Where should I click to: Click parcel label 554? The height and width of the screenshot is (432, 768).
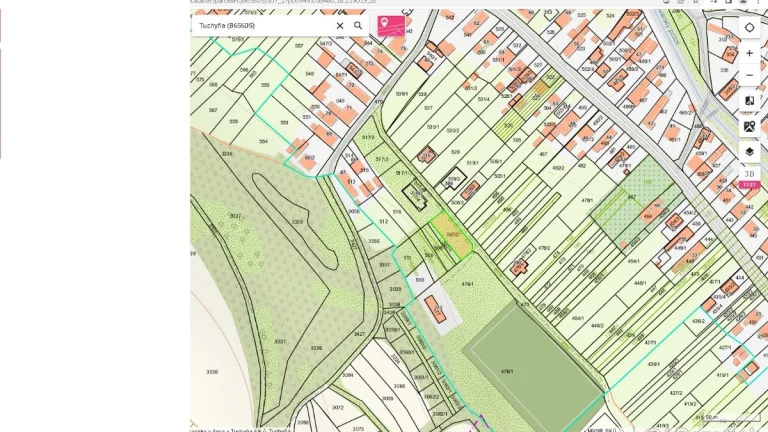click(264, 142)
